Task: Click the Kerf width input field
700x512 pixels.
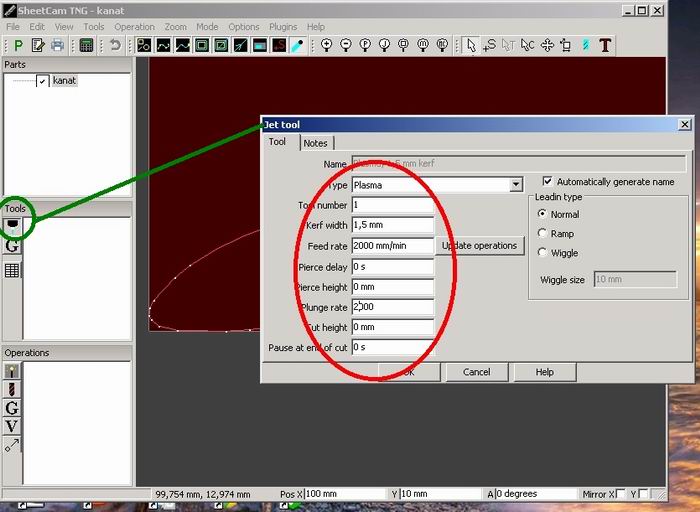Action: pos(393,225)
